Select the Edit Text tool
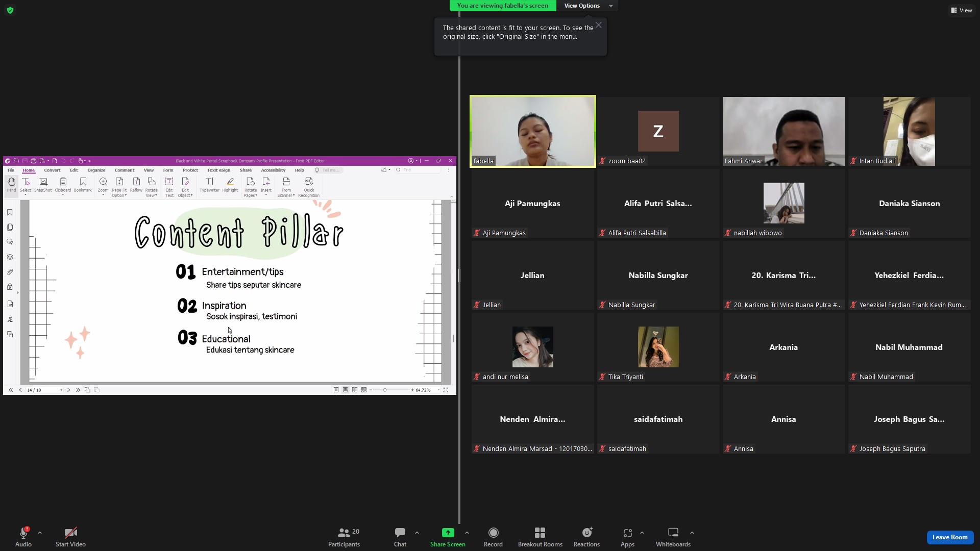The width and height of the screenshot is (980, 551). pos(169,187)
